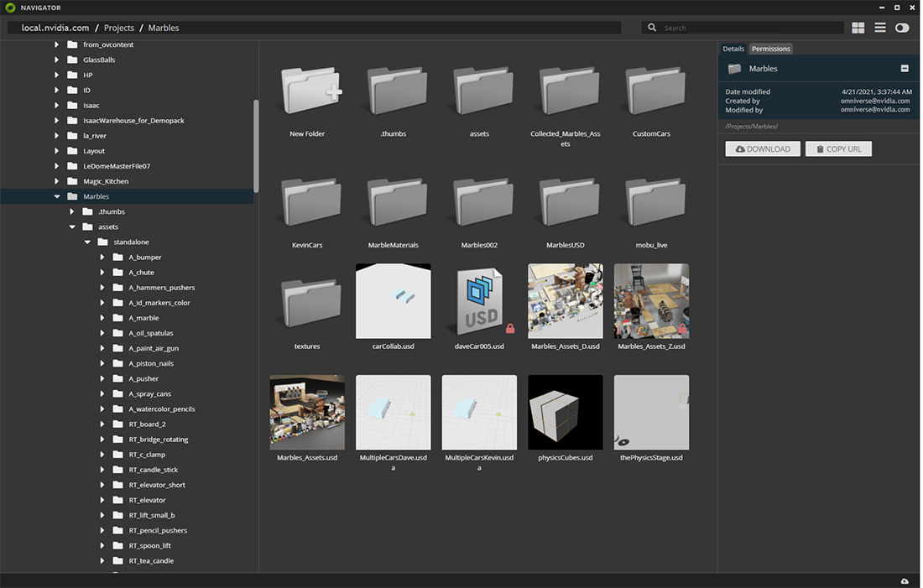Click the Navigator app logo icon
This screenshot has width=923, height=588.
click(10, 8)
